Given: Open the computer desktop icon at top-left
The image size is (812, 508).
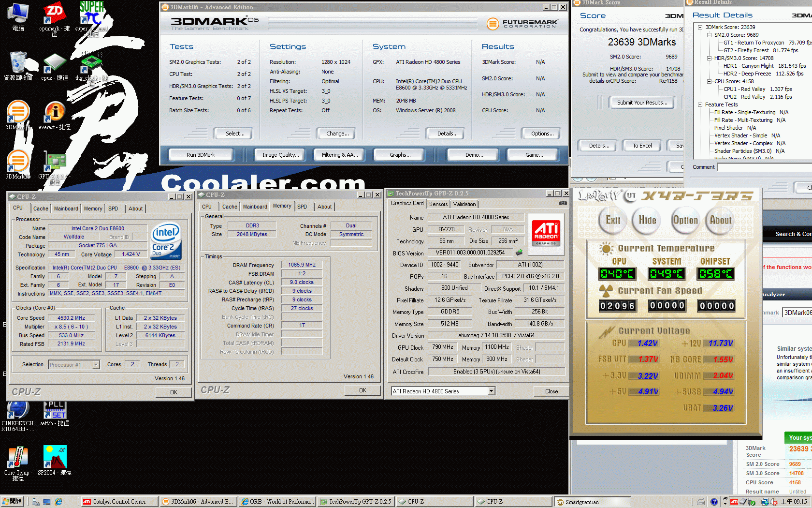Looking at the screenshot, I should [18, 17].
